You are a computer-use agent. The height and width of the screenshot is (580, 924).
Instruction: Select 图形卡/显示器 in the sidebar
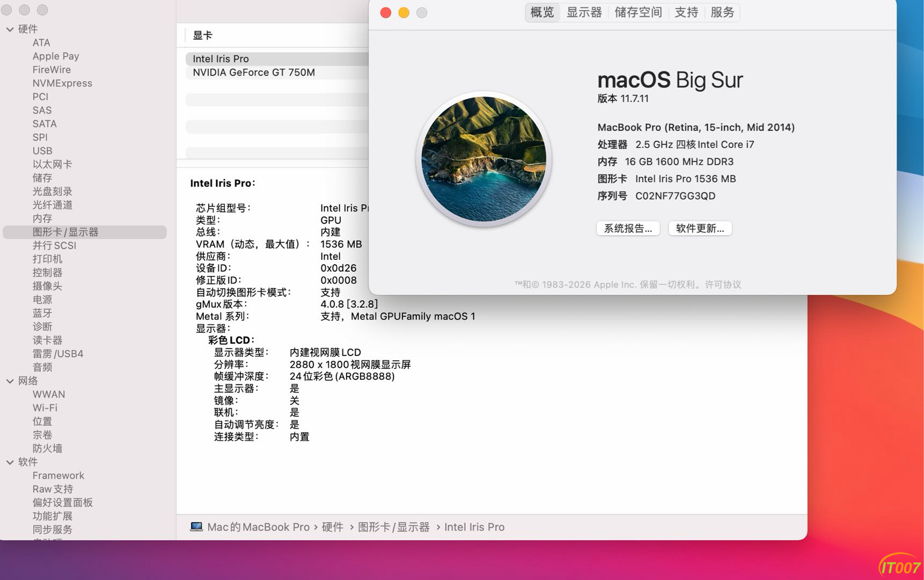[x=85, y=232]
